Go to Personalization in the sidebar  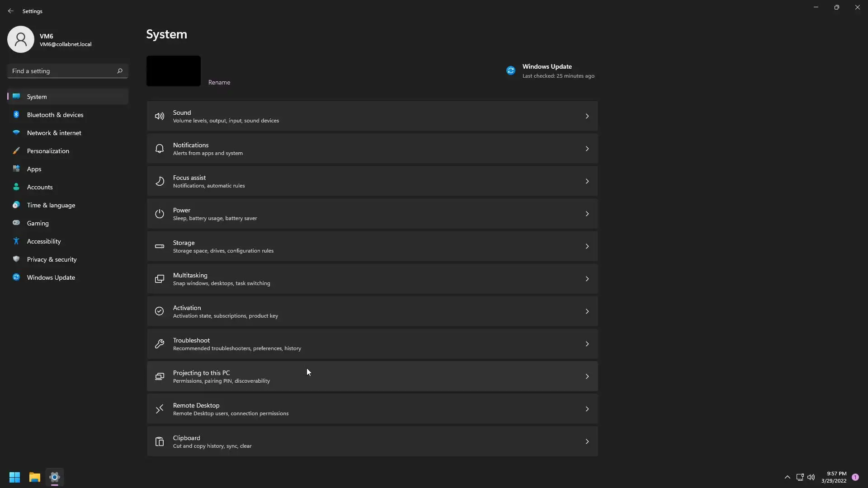pyautogui.click(x=48, y=151)
